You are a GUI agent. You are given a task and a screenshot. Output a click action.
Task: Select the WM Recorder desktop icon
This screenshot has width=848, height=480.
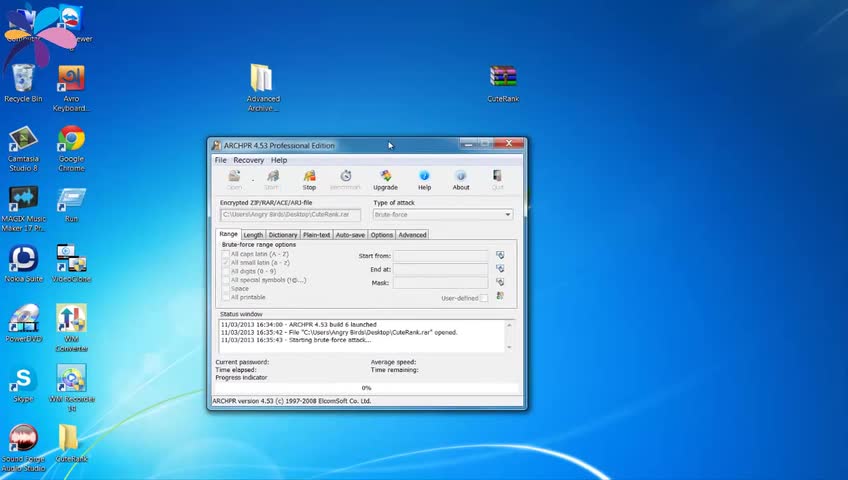coord(71,378)
